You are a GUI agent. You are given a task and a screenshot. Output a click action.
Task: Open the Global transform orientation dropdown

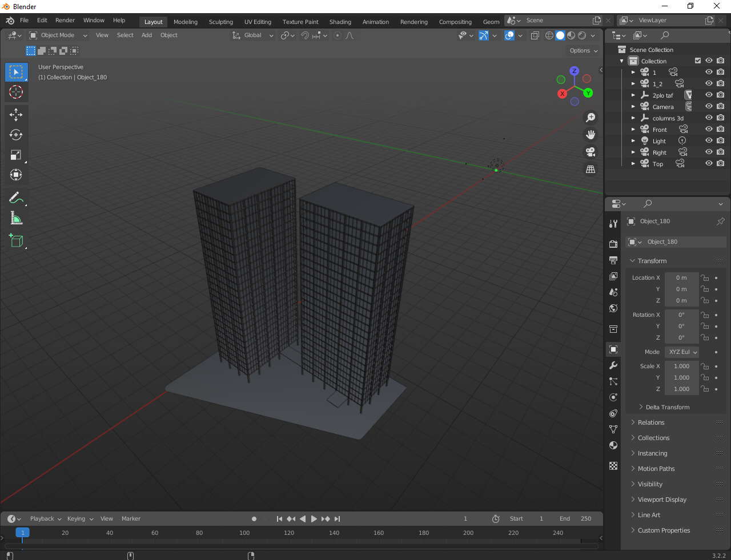coord(253,35)
